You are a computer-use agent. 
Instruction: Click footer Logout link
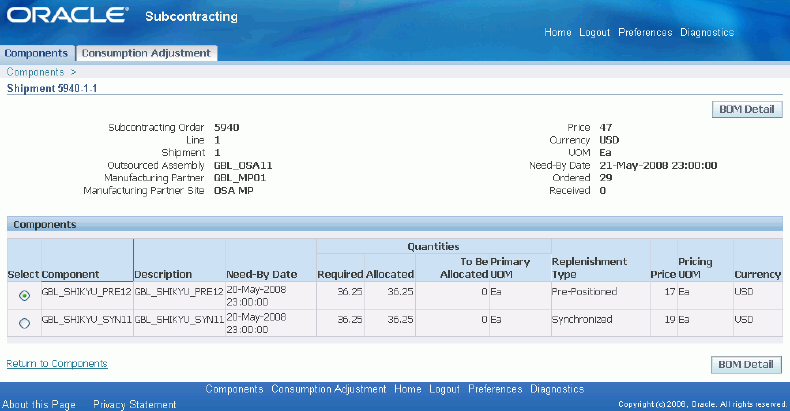[444, 389]
